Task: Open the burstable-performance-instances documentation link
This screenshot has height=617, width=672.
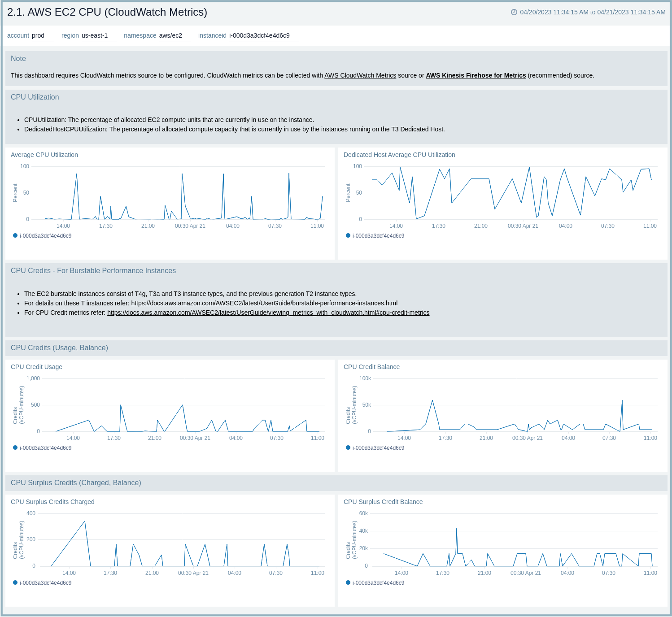Action: (264, 303)
